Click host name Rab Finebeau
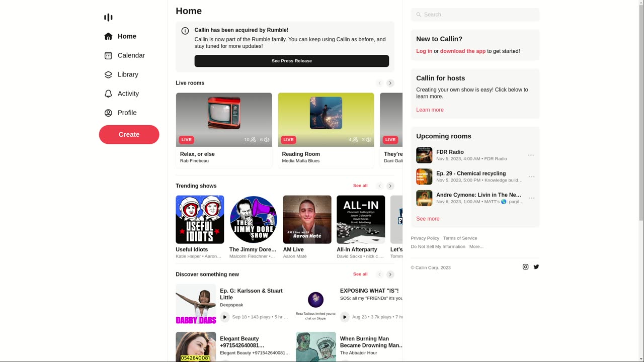Screen dimensions: 644x362 pos(194,161)
